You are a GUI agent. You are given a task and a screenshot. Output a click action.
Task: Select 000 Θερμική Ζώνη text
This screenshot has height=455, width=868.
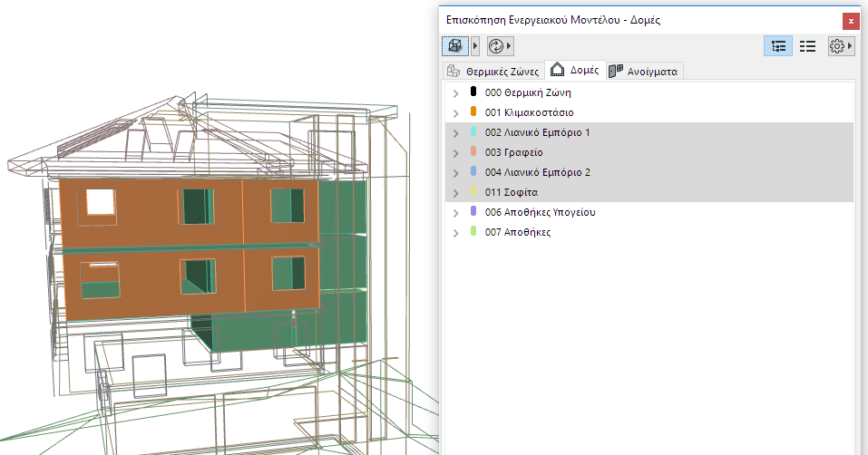coord(528,92)
